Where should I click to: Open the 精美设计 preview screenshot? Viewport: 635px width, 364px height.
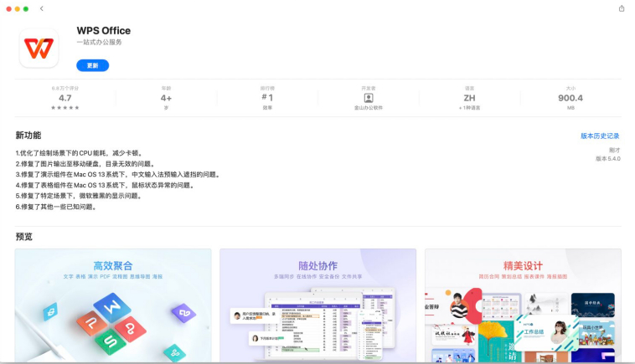(x=523, y=305)
